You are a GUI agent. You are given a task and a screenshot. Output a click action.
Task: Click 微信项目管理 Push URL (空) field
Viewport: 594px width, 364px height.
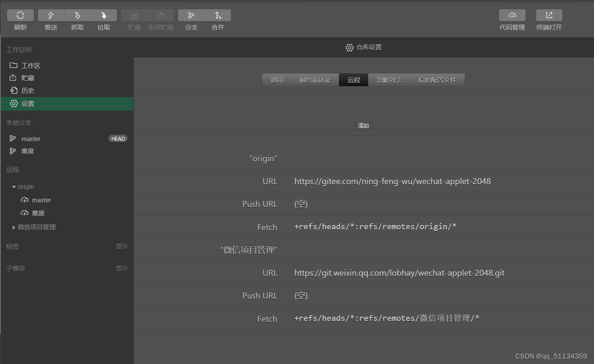coord(301,296)
